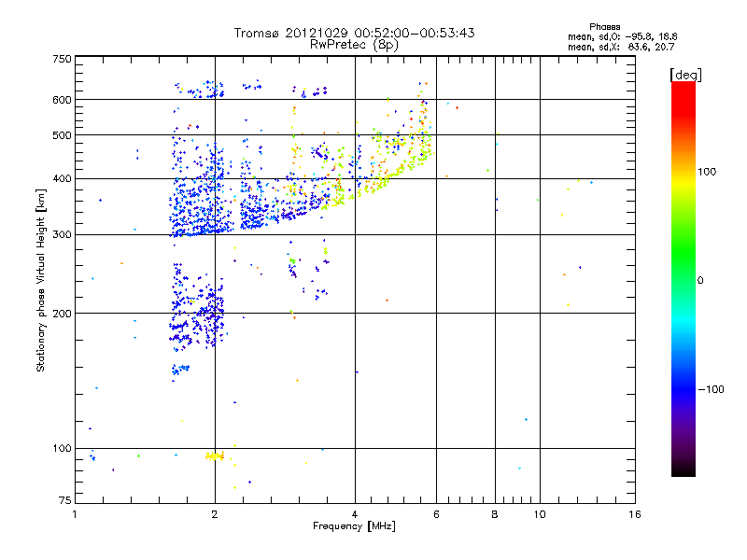Click the 'mean, sd,X: 83.6, 20.7' text
Viewport: 747px width, 560px height.
pyautogui.click(x=621, y=47)
